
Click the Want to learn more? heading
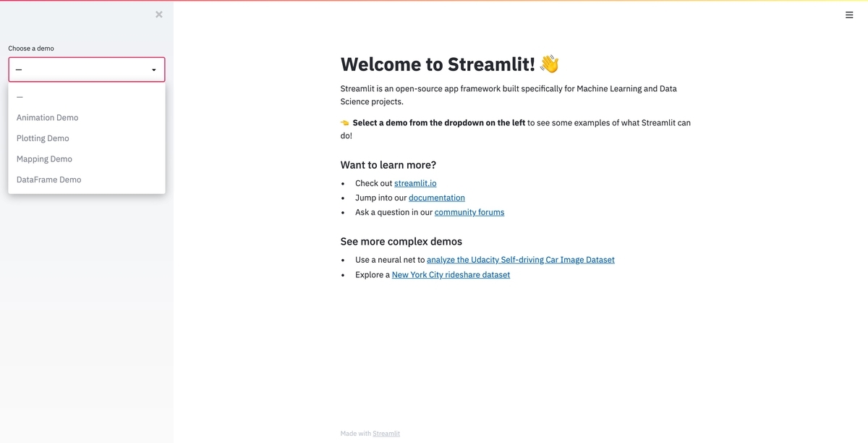coord(388,165)
